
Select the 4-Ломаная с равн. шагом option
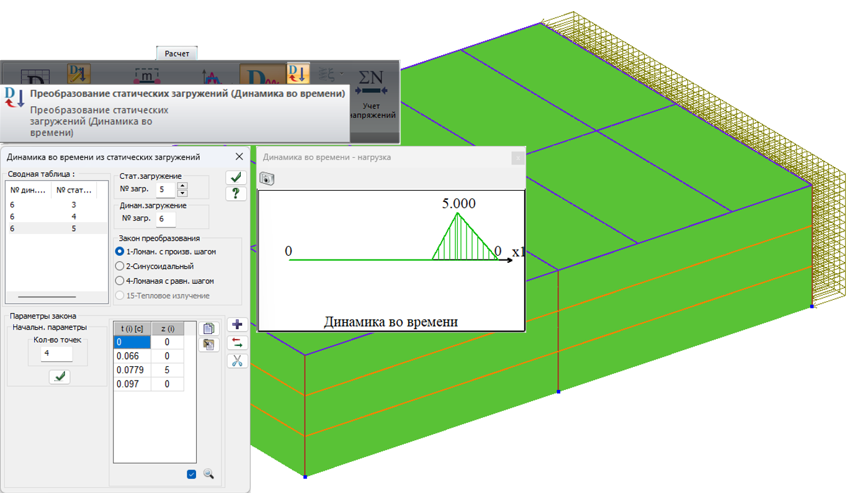coord(120,281)
